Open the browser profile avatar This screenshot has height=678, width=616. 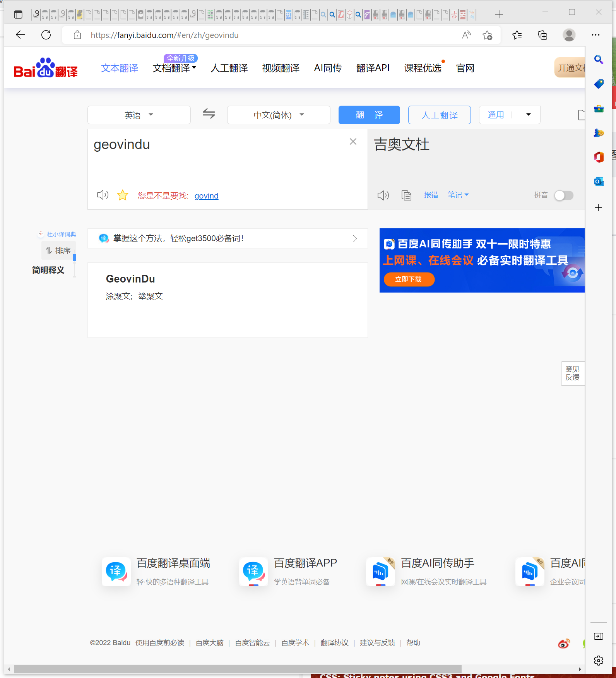coord(569,35)
